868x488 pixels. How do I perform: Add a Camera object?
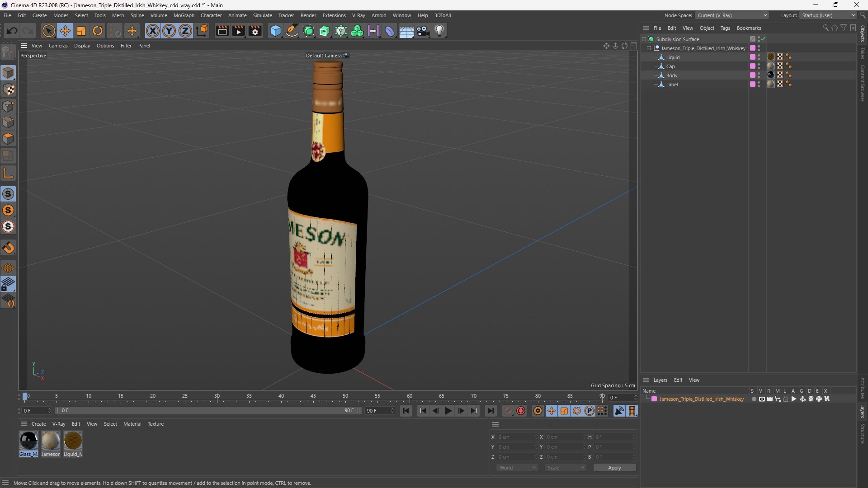tap(423, 31)
